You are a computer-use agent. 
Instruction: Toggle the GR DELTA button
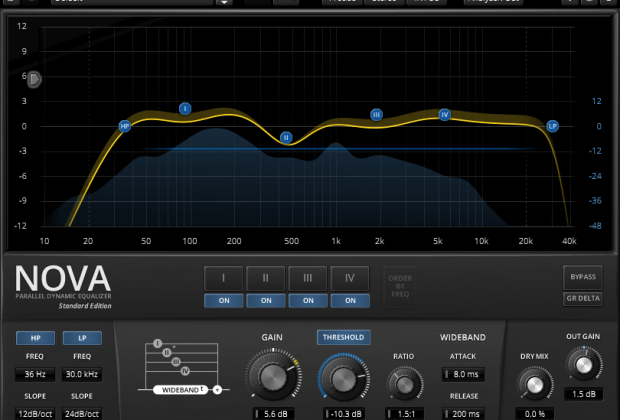click(583, 299)
